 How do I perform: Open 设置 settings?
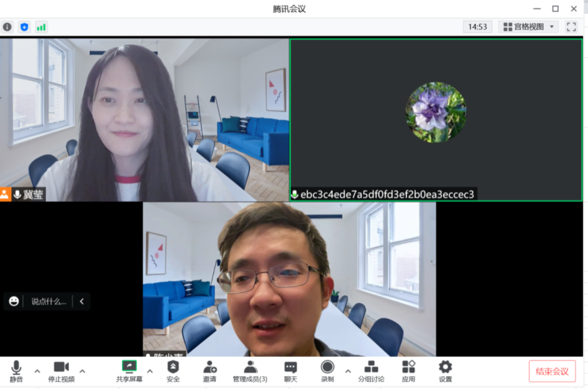[445, 371]
